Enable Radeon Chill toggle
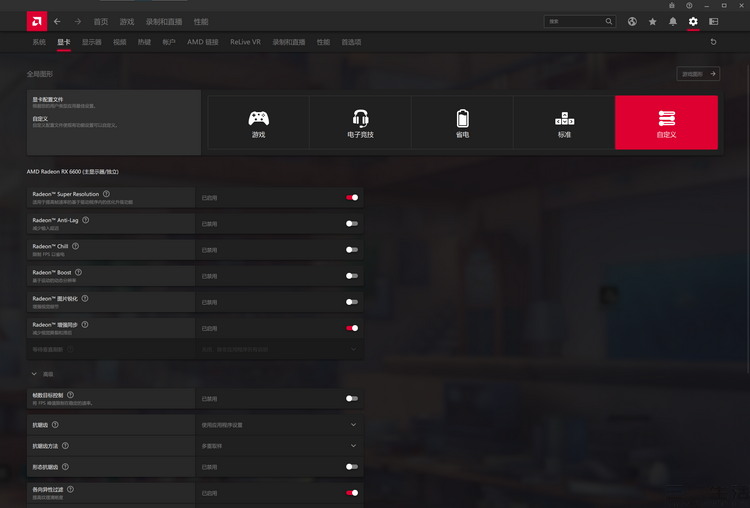 [x=352, y=250]
